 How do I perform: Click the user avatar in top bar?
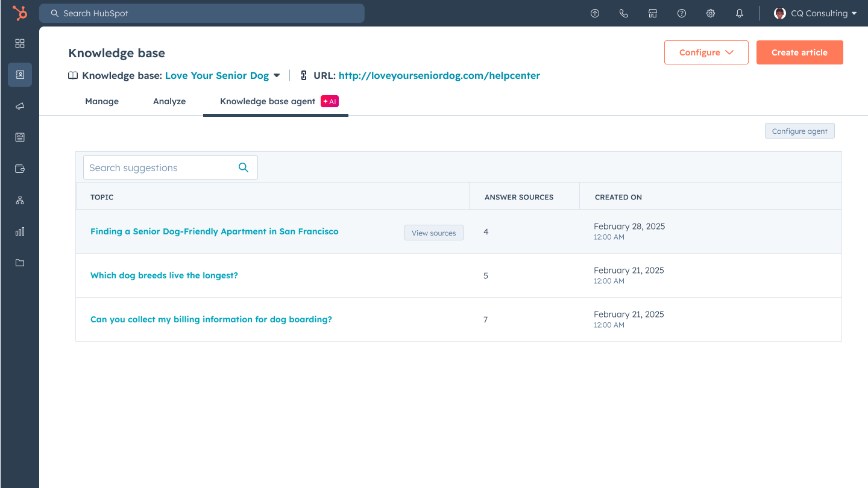[x=780, y=13]
